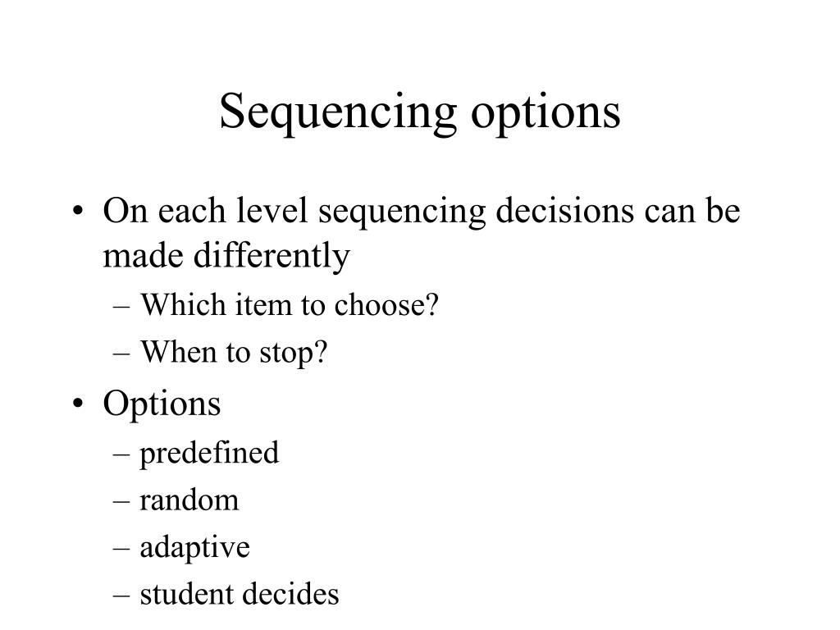
Task: Select 'Which item to choose?' sub-bullet
Action: (290, 305)
